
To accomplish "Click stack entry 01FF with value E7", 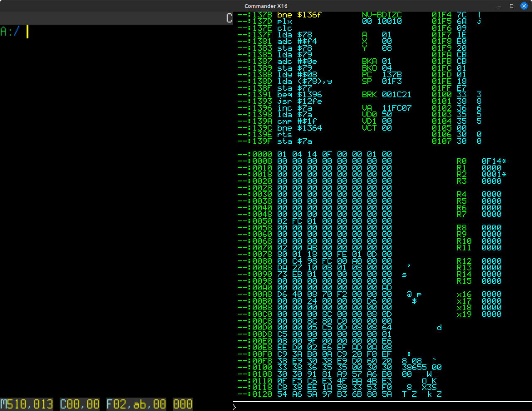I will [449, 88].
